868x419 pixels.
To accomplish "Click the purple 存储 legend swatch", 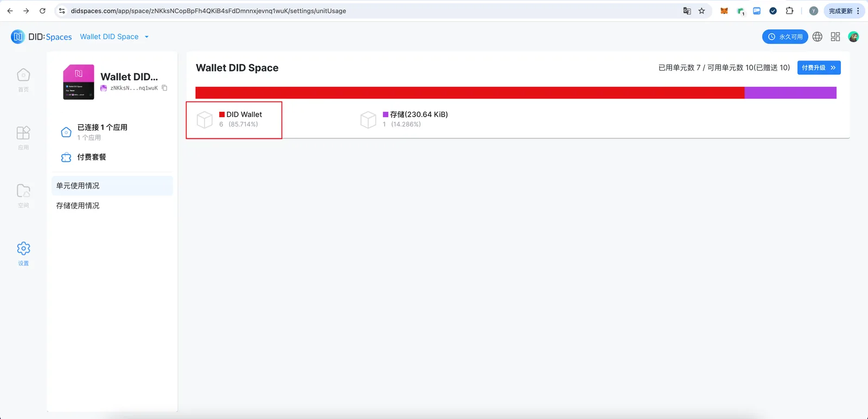I will pos(386,115).
